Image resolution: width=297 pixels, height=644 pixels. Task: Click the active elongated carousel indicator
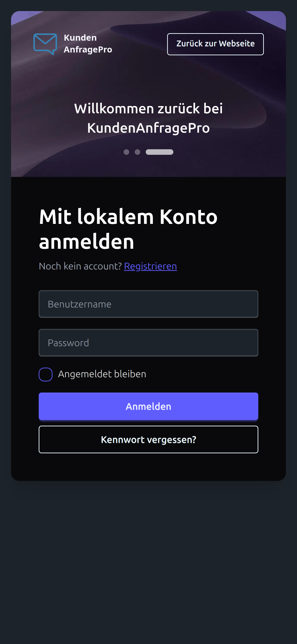pyautogui.click(x=159, y=152)
